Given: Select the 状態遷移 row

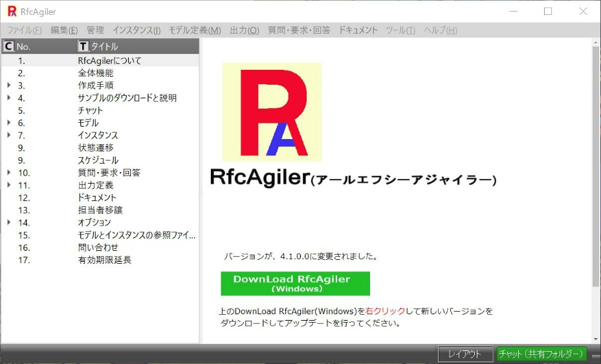Looking at the screenshot, I should tap(100, 147).
